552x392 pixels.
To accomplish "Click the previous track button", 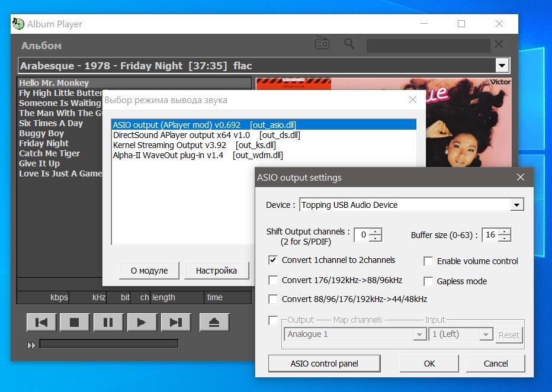I will tap(41, 322).
